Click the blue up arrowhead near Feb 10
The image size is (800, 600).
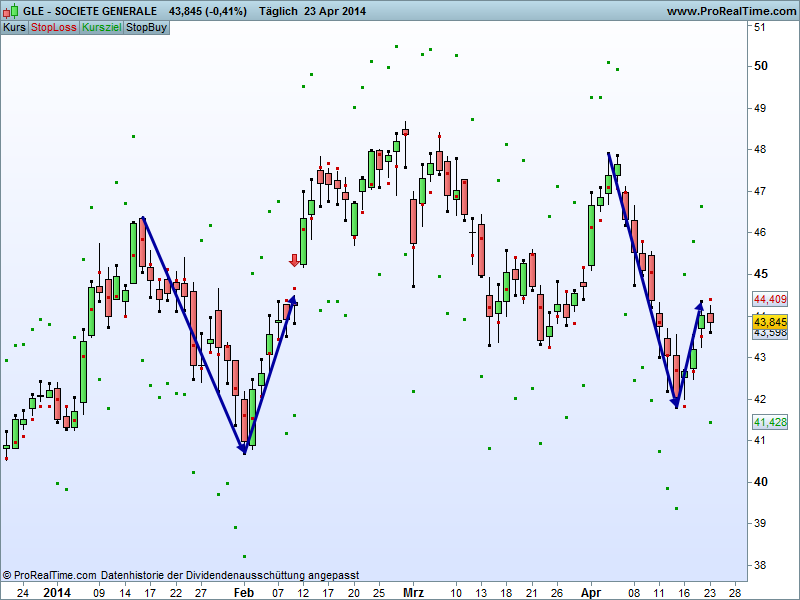292,299
